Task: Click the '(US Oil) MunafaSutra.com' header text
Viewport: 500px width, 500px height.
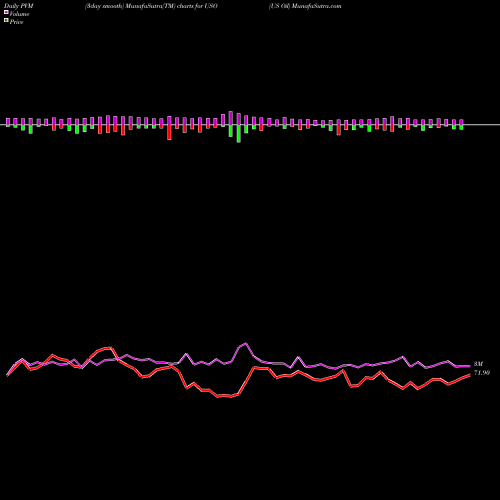Action: coord(305,6)
